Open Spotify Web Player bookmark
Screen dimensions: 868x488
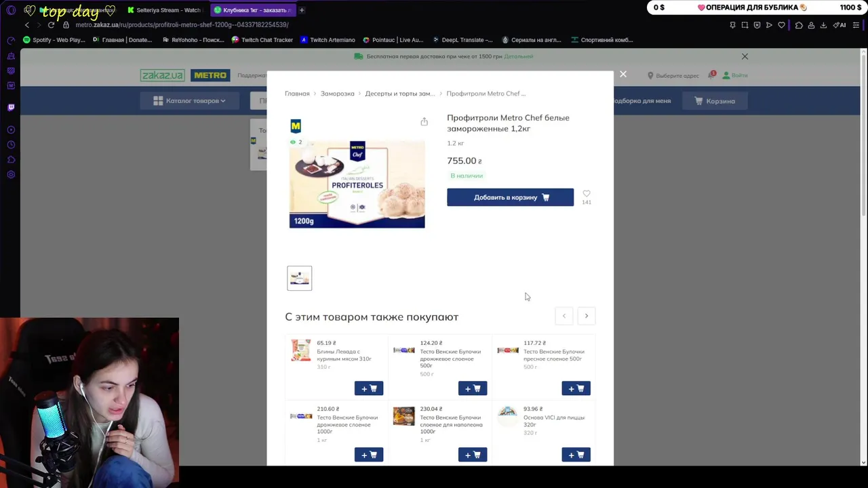click(x=54, y=40)
